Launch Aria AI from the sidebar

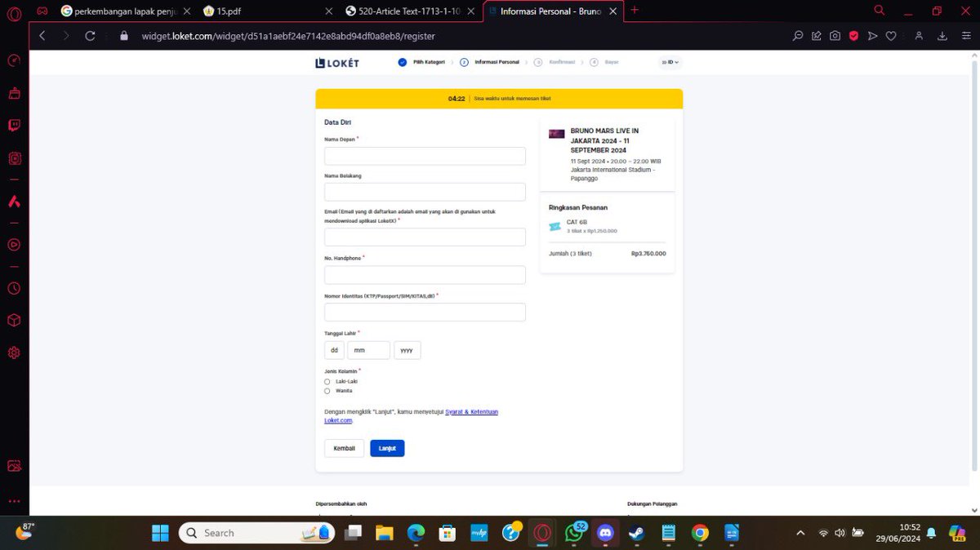[14, 201]
